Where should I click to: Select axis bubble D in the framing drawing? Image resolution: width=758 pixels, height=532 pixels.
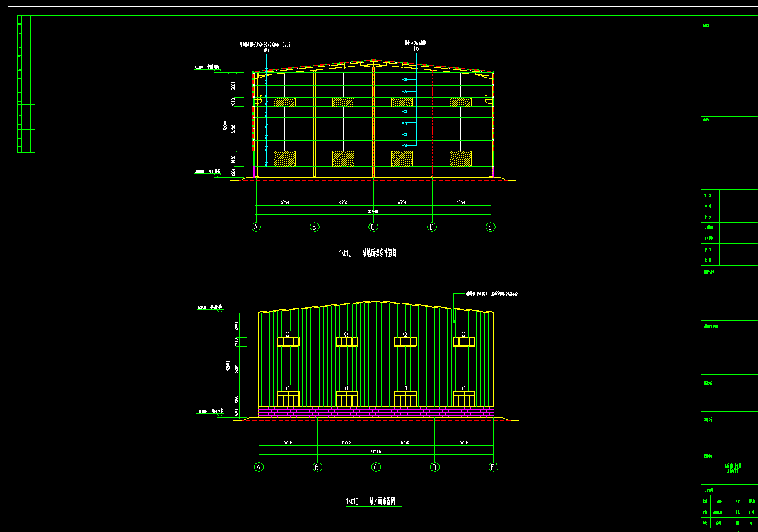432,227
